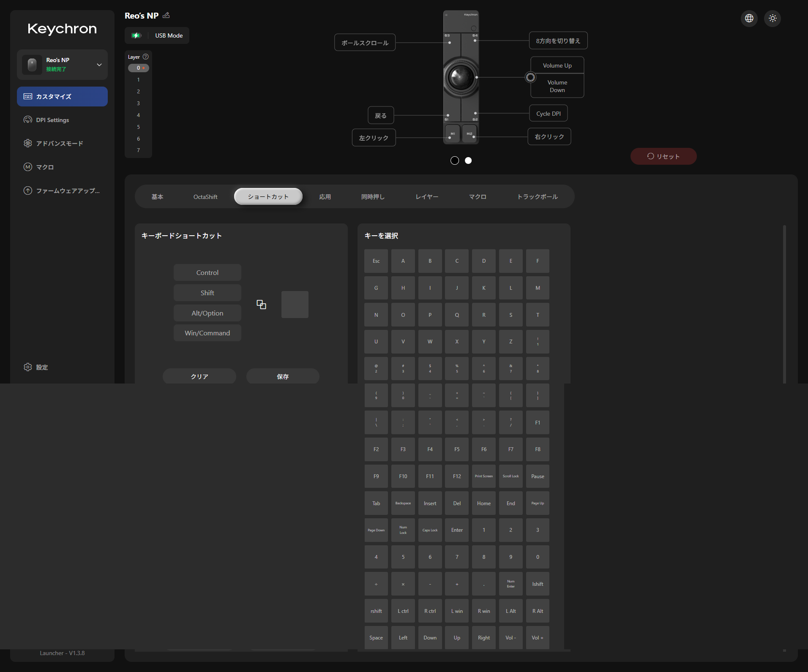
Task: Select the first page indicator dot
Action: [455, 161]
